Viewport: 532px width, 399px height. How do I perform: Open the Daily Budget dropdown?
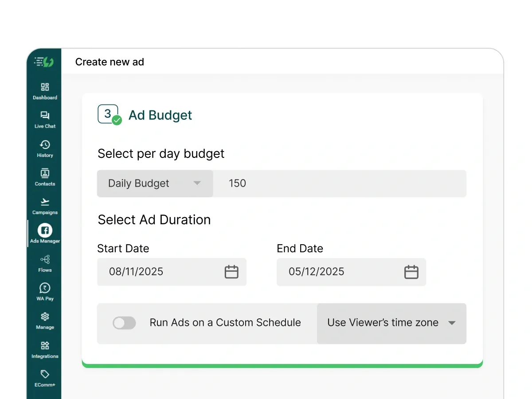154,183
